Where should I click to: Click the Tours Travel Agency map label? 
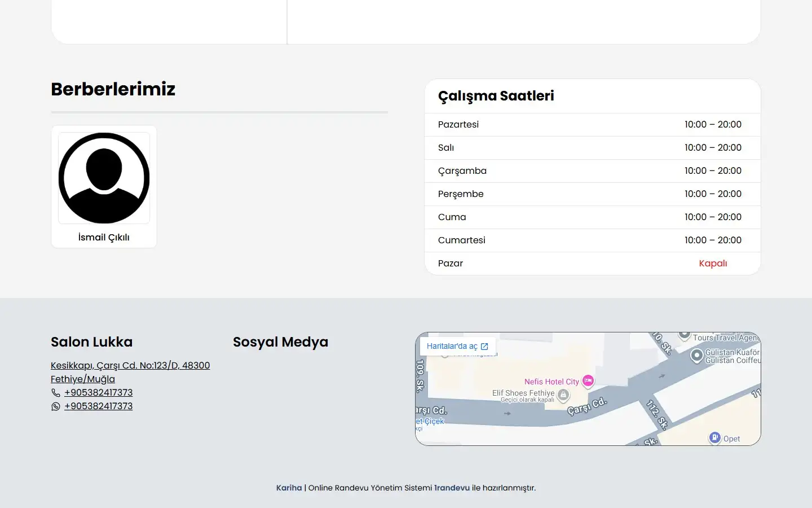click(726, 338)
